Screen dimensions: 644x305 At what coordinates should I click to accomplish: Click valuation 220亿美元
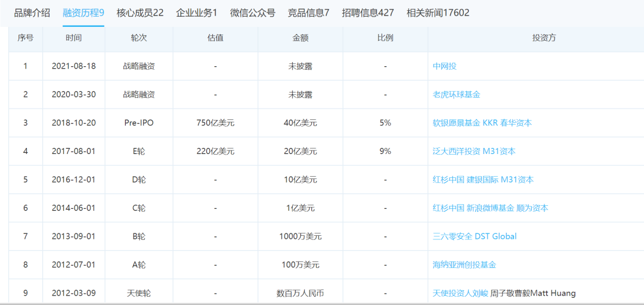216,151
